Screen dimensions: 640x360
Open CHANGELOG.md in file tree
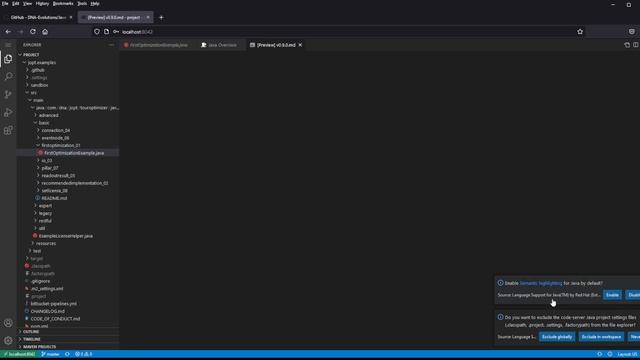point(68,311)
